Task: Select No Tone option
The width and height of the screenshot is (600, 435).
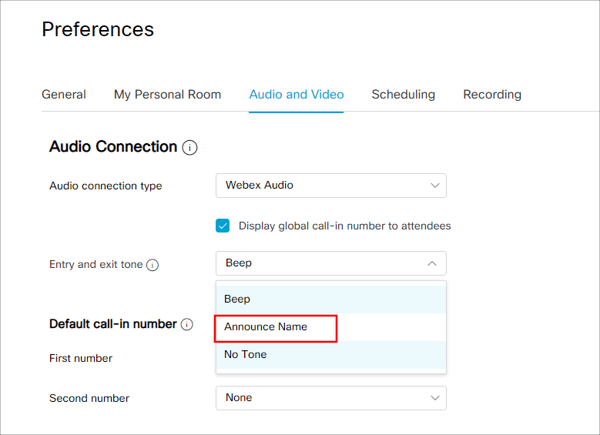Action: coord(331,355)
